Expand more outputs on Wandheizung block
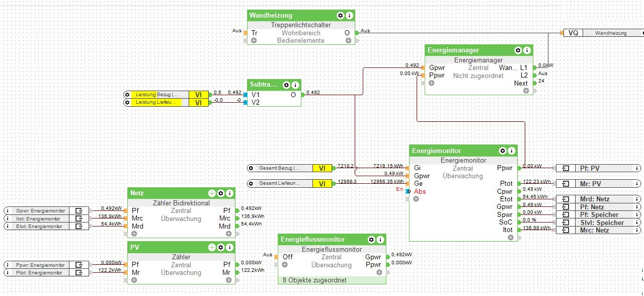 coord(348,40)
